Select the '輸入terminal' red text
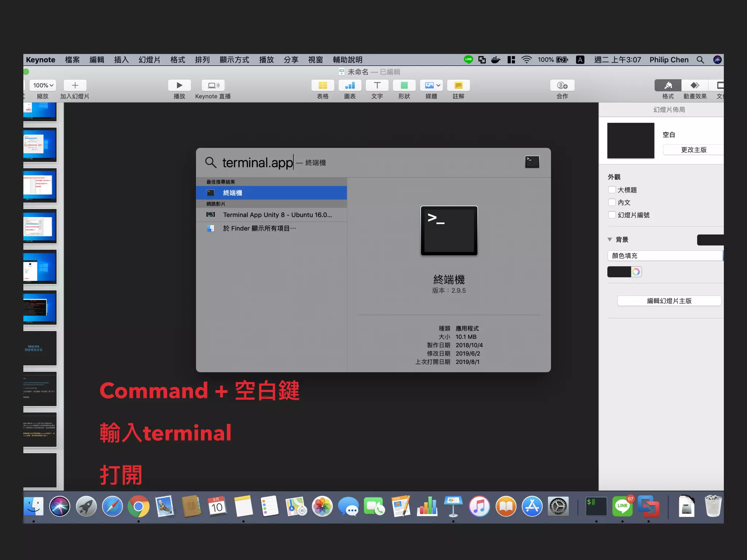This screenshot has width=747, height=560. click(x=166, y=433)
